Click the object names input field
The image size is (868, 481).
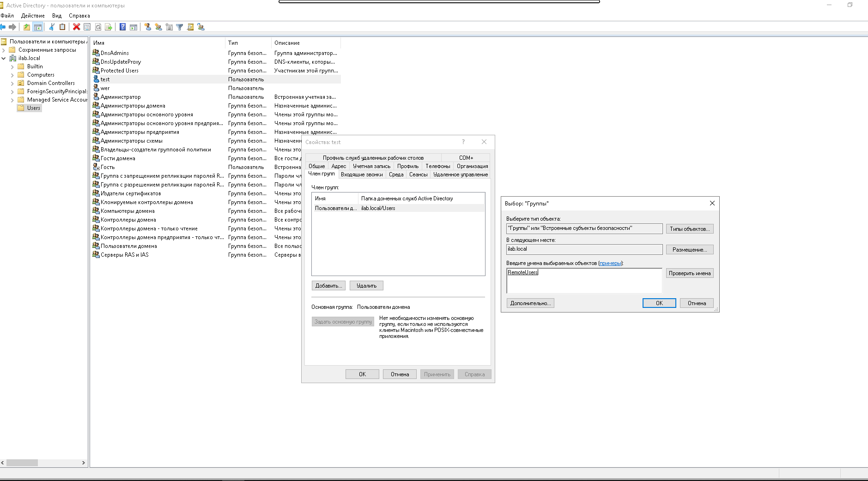click(x=584, y=281)
